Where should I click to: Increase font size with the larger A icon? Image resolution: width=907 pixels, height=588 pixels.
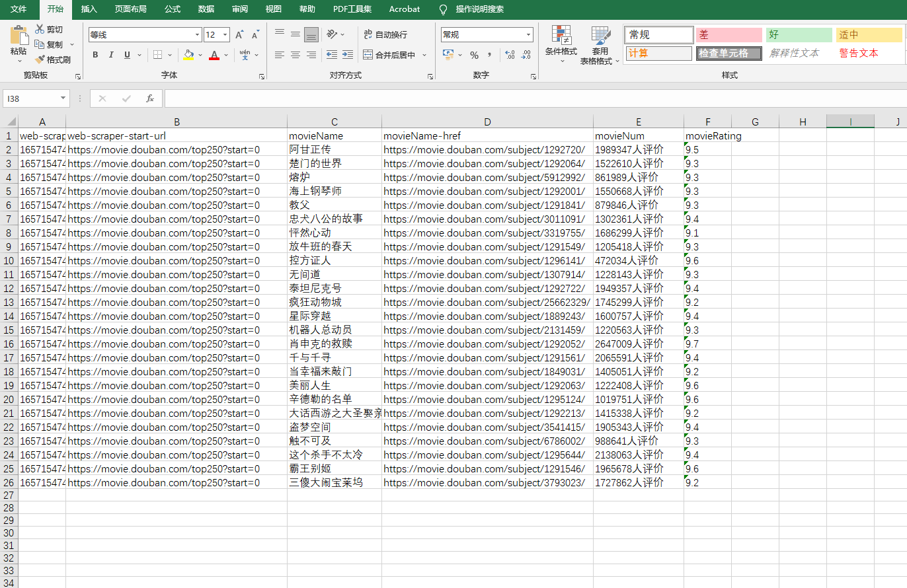(239, 34)
